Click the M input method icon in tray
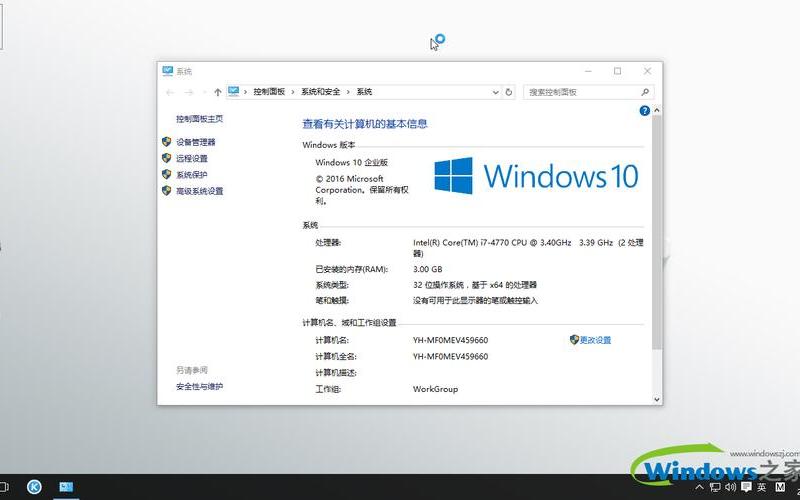 coord(780,487)
